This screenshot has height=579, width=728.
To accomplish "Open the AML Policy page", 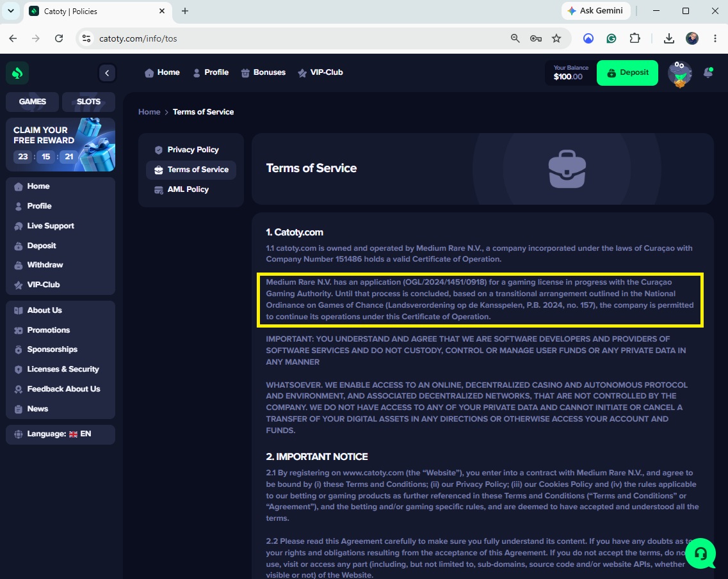I will click(191, 189).
